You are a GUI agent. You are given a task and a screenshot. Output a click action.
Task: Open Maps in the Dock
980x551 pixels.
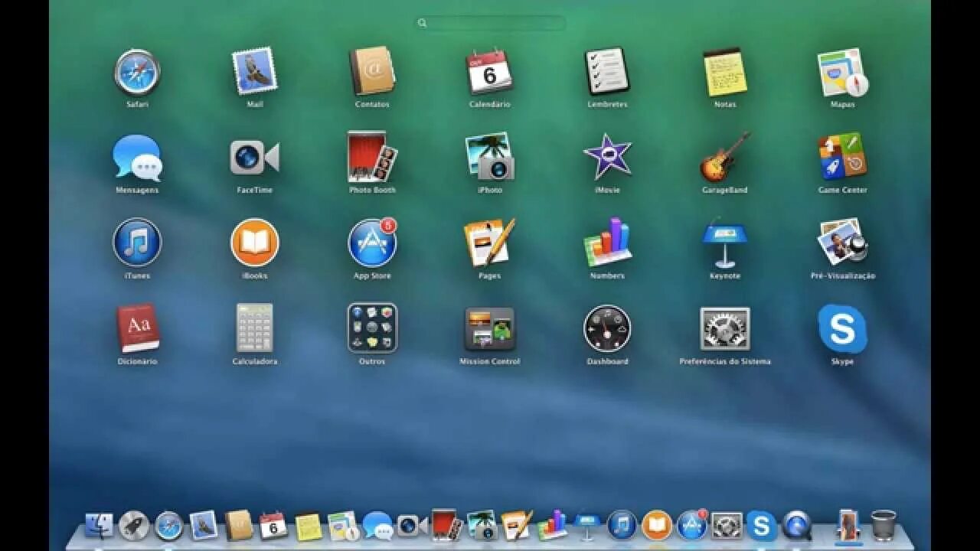click(344, 526)
